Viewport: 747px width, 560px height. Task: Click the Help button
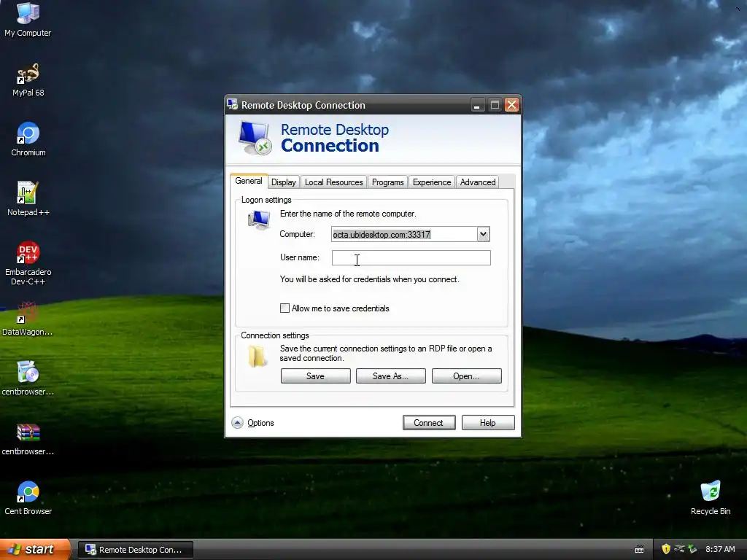coord(488,423)
